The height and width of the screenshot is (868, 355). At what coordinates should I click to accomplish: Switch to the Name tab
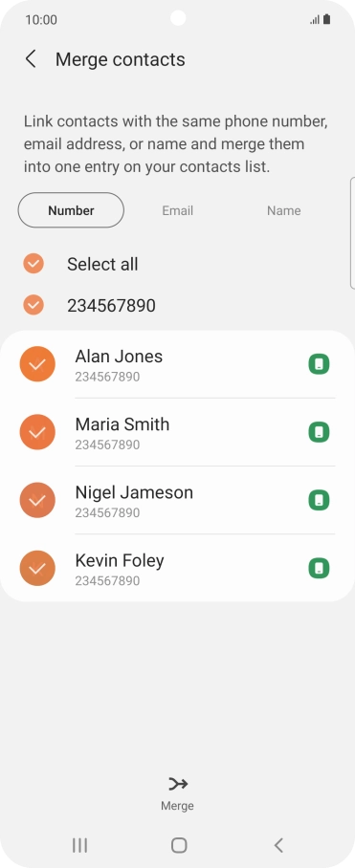pos(283,210)
